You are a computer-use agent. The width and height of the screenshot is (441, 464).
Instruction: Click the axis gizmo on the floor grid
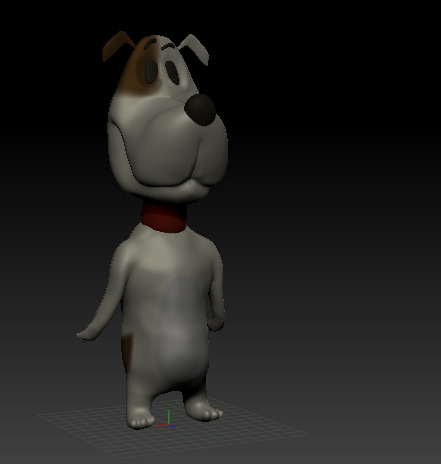tap(166, 420)
